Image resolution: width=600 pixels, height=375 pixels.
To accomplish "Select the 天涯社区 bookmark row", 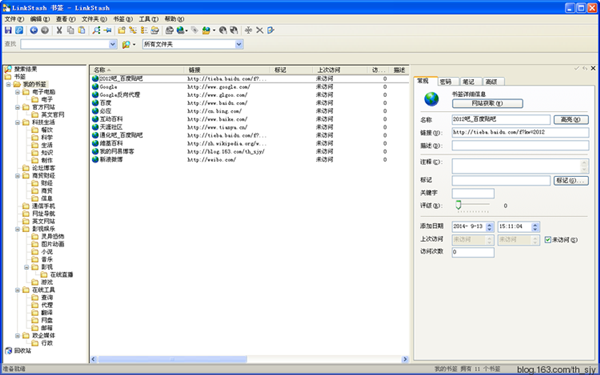I will (250, 127).
